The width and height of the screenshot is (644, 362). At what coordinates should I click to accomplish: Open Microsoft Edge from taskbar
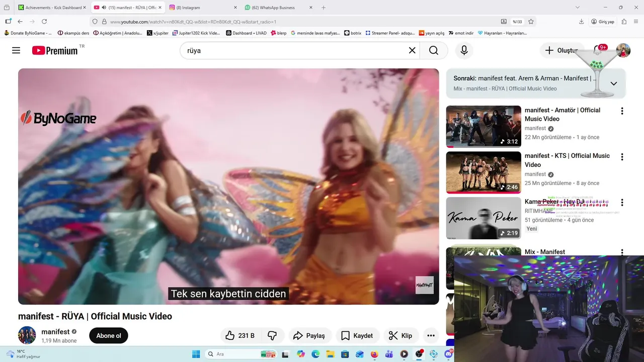pyautogui.click(x=315, y=354)
